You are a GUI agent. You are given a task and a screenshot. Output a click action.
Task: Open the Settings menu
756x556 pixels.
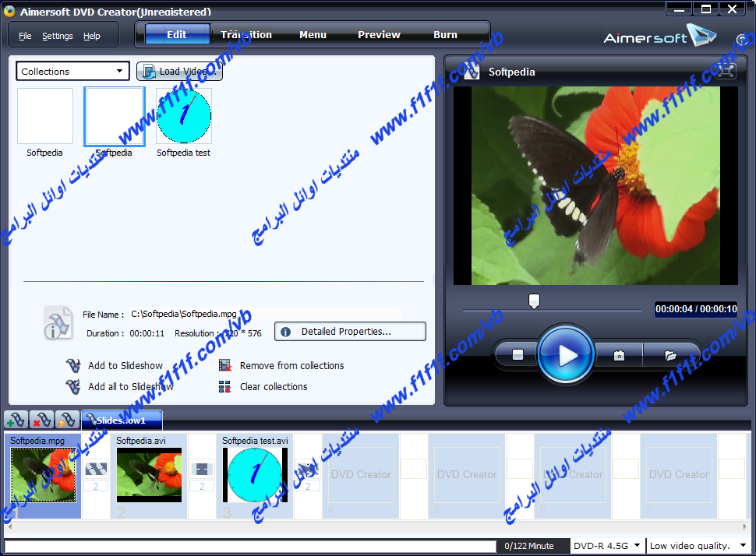(x=57, y=36)
